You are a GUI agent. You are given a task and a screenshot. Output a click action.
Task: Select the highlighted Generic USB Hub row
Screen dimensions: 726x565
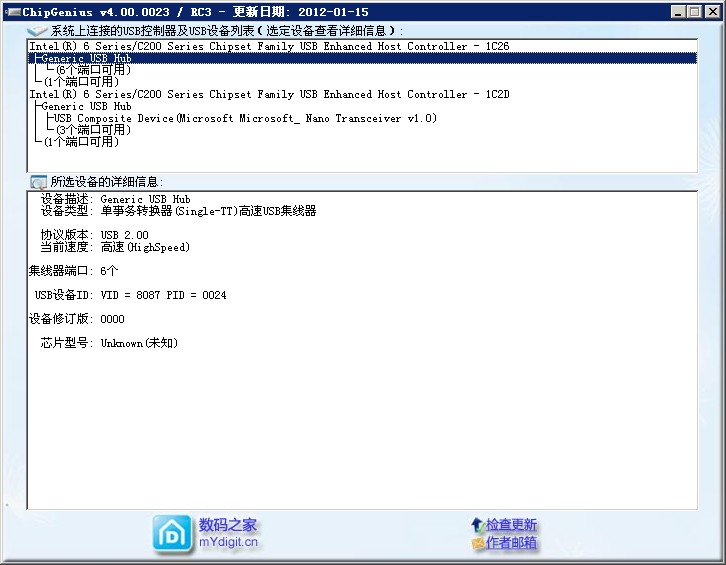point(363,58)
